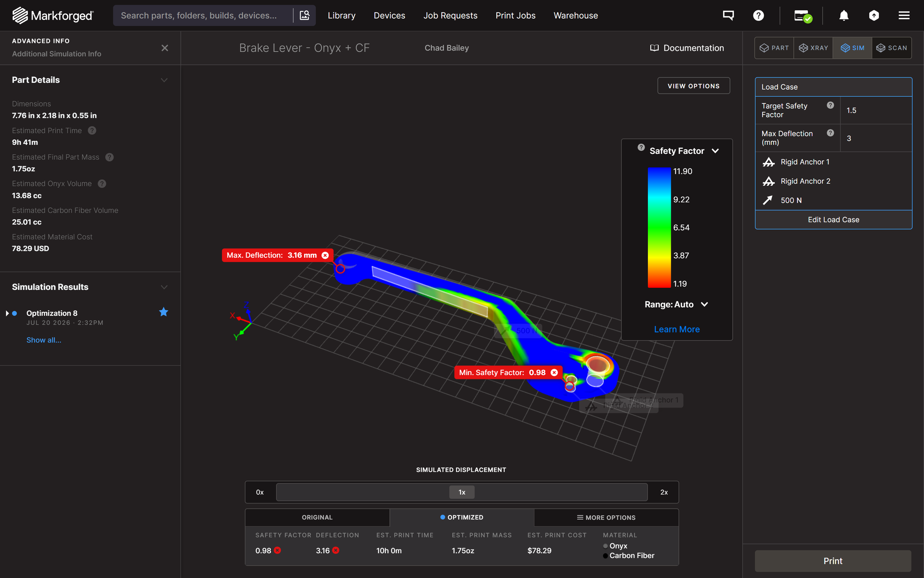Viewport: 924px width, 578px height.
Task: Click the owner name Chad Bailey
Action: [446, 48]
